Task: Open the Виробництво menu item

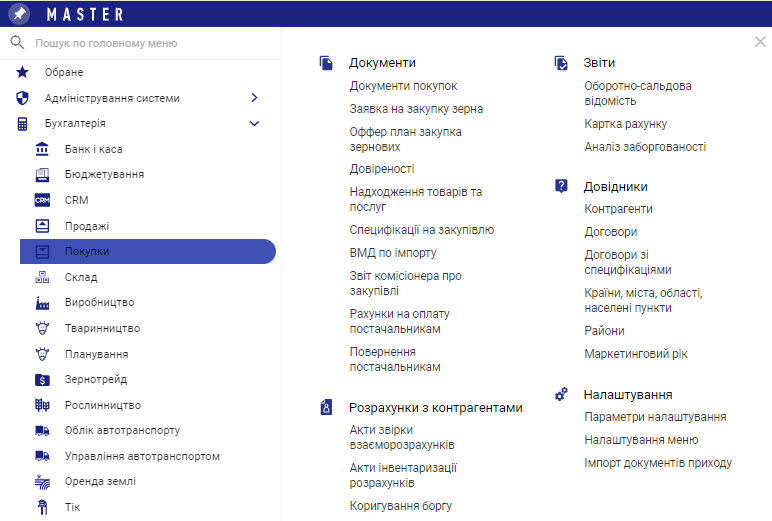Action: coord(99,302)
